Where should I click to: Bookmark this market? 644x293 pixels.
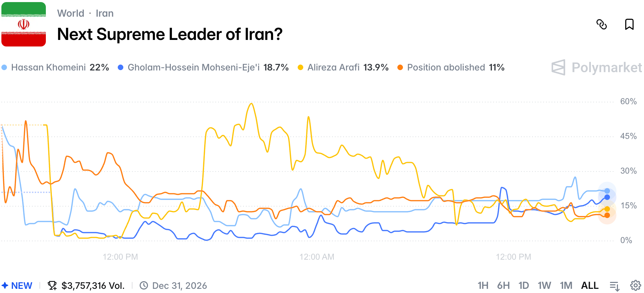[x=629, y=24]
